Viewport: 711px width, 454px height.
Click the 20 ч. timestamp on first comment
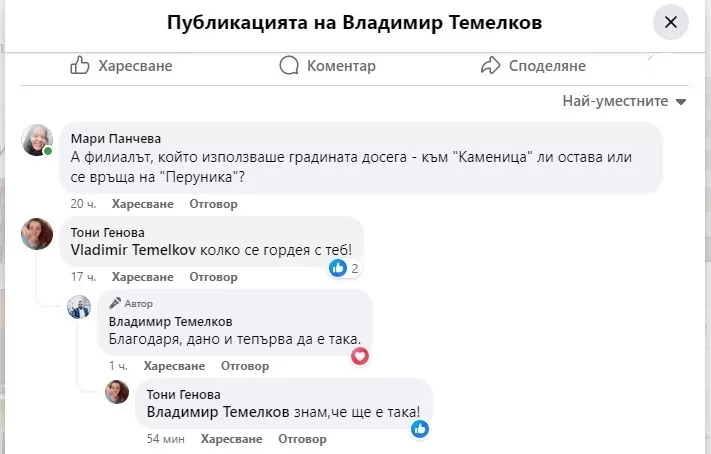pos(83,204)
